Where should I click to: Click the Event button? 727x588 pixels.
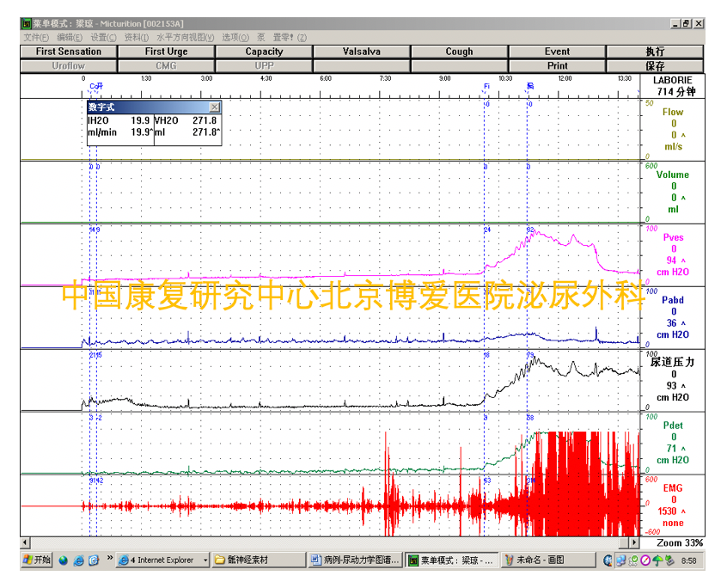558,52
